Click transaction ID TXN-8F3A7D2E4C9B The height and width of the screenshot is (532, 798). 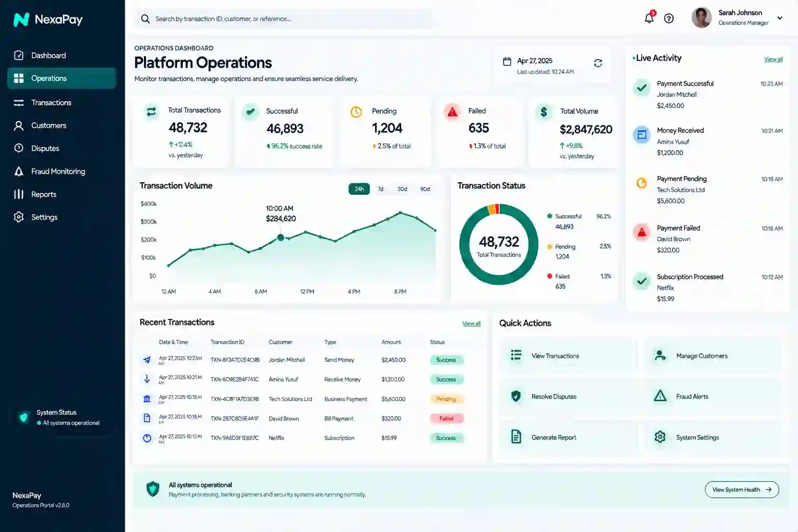[x=235, y=360]
